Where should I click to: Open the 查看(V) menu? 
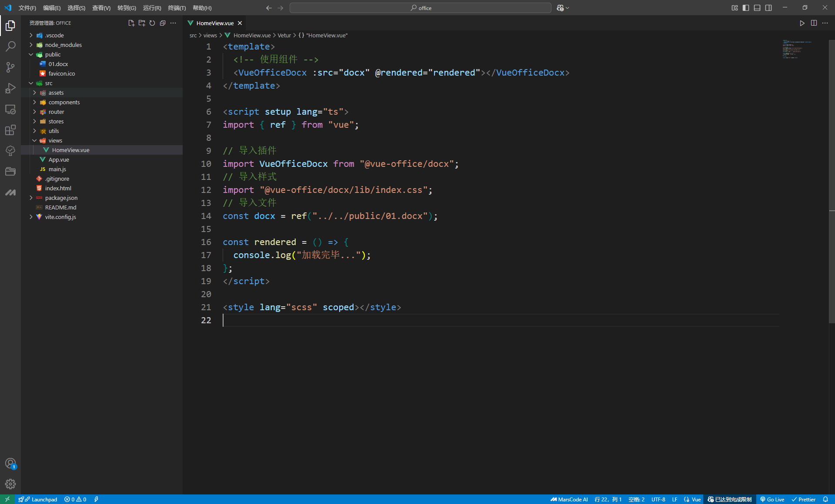click(x=101, y=8)
